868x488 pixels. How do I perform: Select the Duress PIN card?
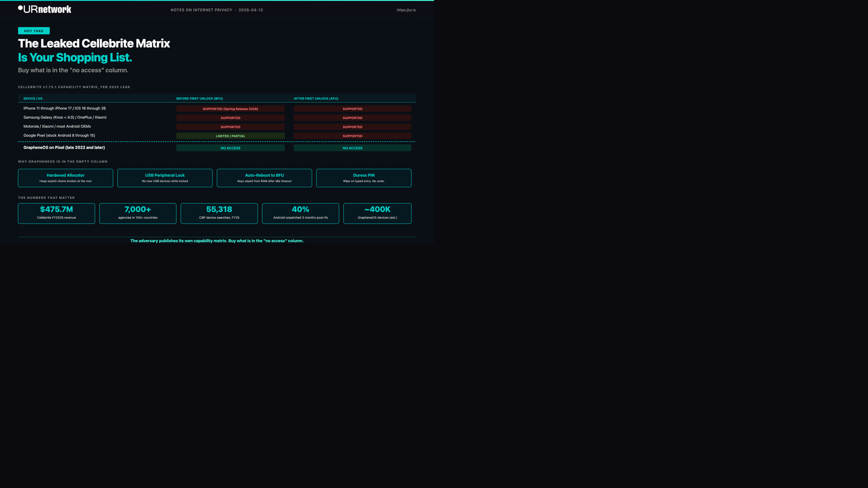pos(364,178)
